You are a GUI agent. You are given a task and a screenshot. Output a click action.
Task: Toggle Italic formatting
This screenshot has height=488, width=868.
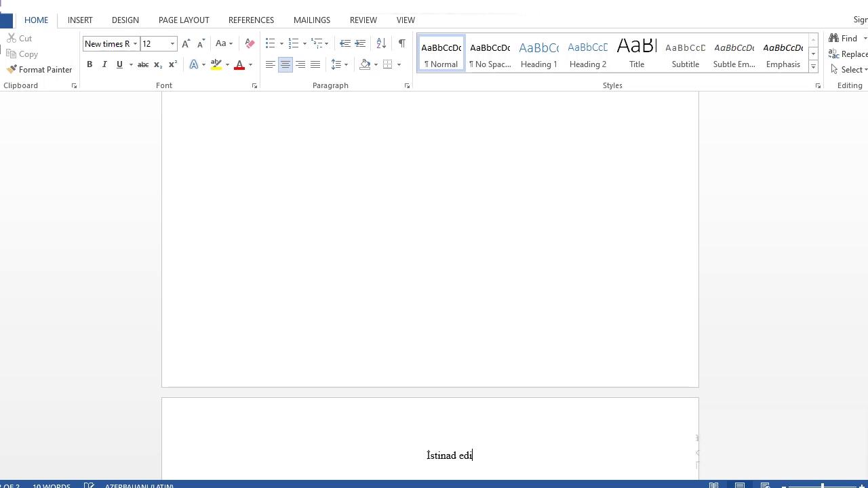point(104,64)
